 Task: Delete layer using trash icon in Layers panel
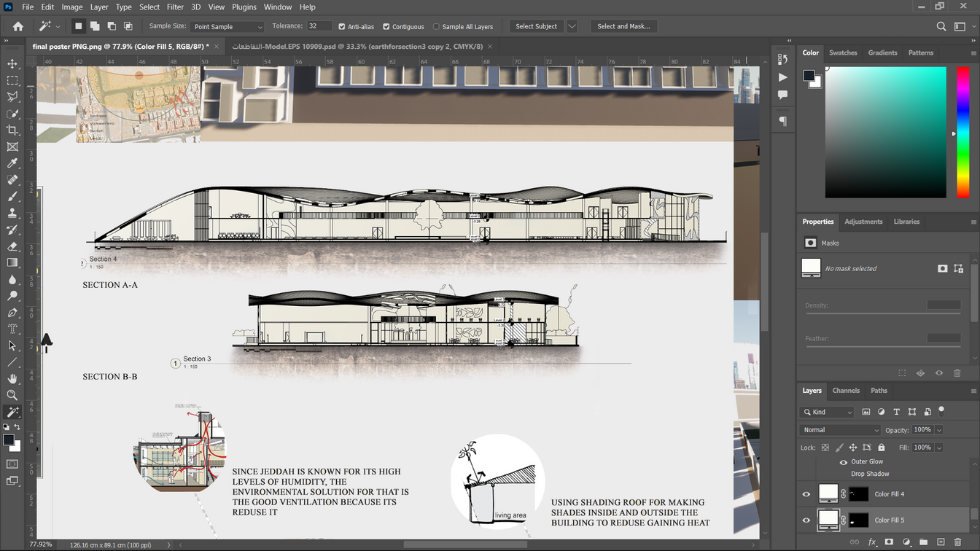coord(958,542)
